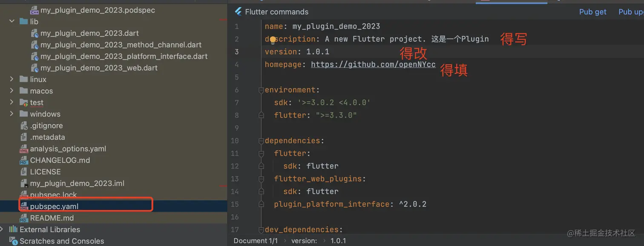Image resolution: width=644 pixels, height=246 pixels.
Task: Place cursor on version: 1.0.1 line
Action: (x=297, y=52)
